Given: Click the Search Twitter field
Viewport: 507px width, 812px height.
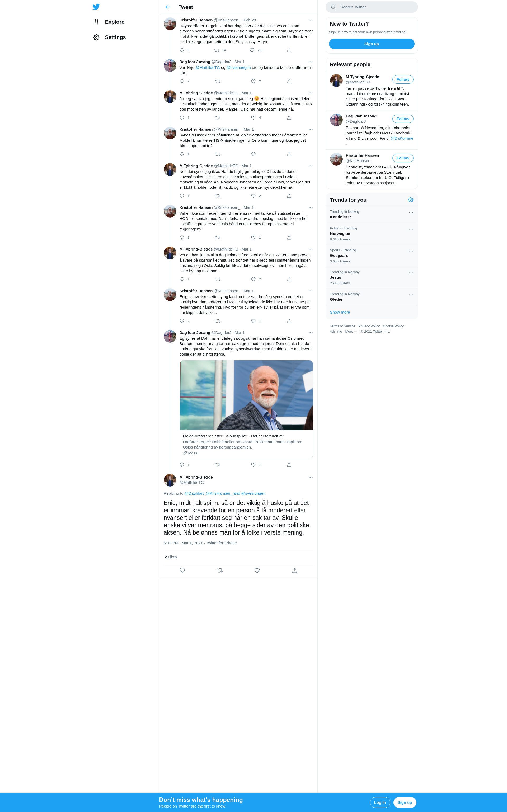Looking at the screenshot, I should click(372, 7).
